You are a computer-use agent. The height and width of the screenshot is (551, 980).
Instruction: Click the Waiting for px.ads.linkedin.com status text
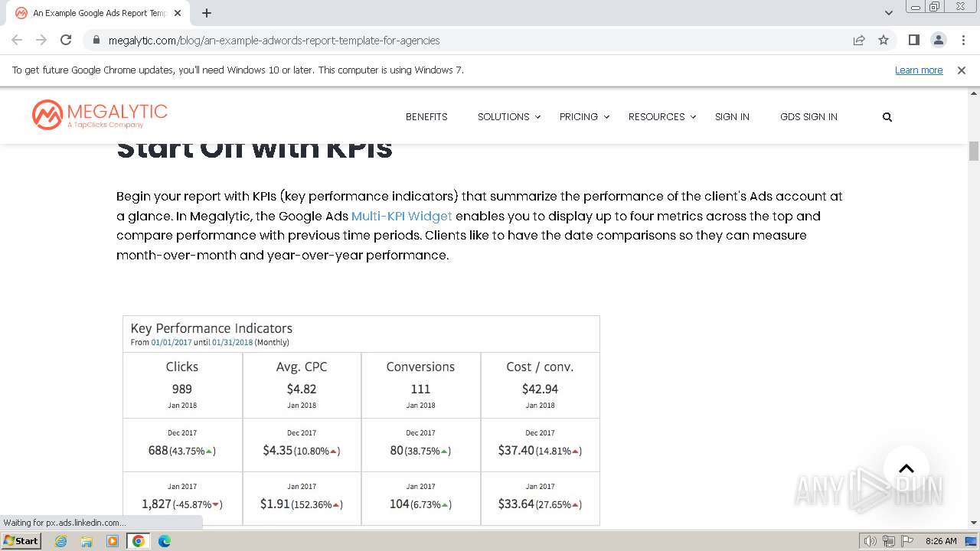[65, 523]
